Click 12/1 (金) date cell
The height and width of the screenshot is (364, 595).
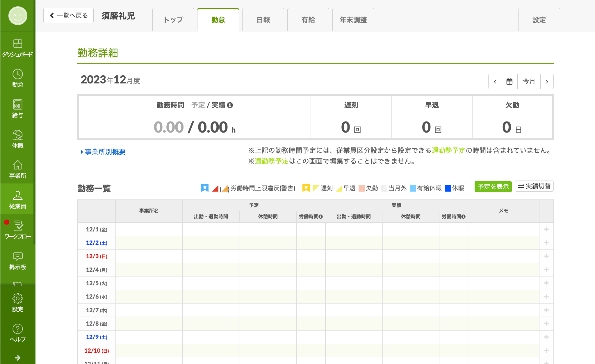coord(97,229)
